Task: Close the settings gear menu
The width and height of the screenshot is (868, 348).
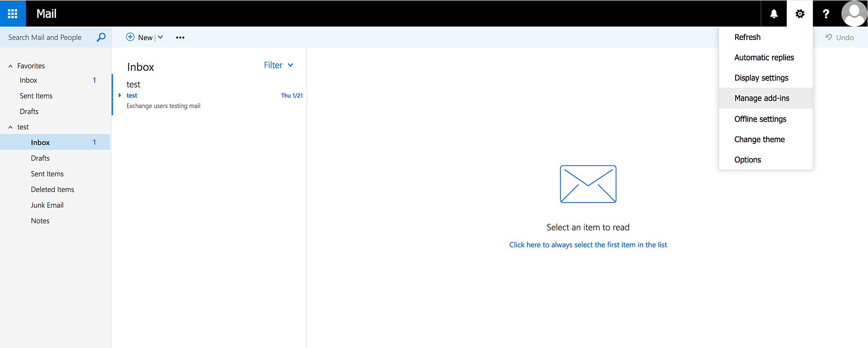Action: (x=800, y=14)
